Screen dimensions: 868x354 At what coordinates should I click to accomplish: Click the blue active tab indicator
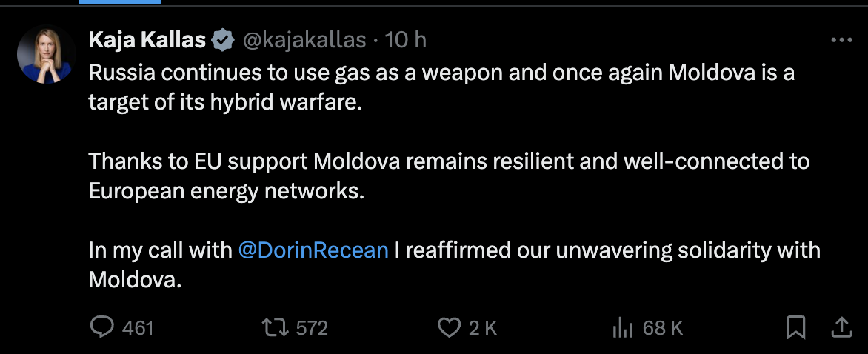tap(119, 2)
